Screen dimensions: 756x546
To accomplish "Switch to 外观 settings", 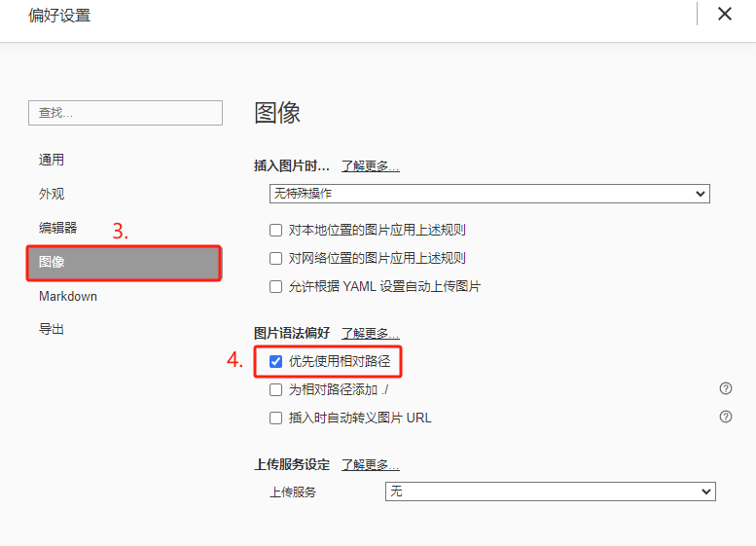I will tap(52, 194).
